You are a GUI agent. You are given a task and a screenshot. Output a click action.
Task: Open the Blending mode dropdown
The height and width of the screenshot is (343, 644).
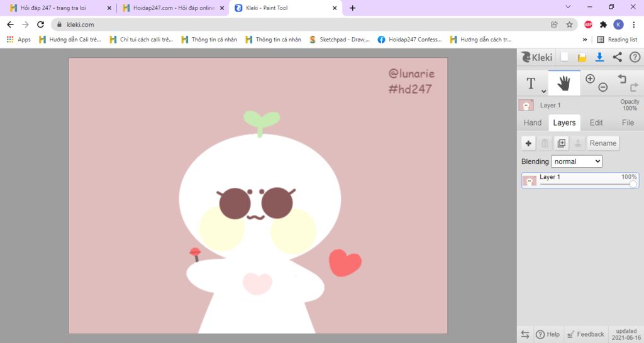[x=577, y=161]
